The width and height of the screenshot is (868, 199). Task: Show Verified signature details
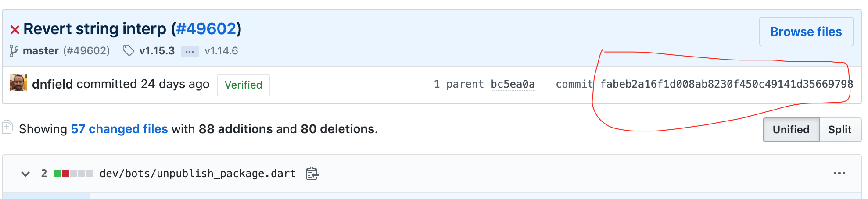243,85
